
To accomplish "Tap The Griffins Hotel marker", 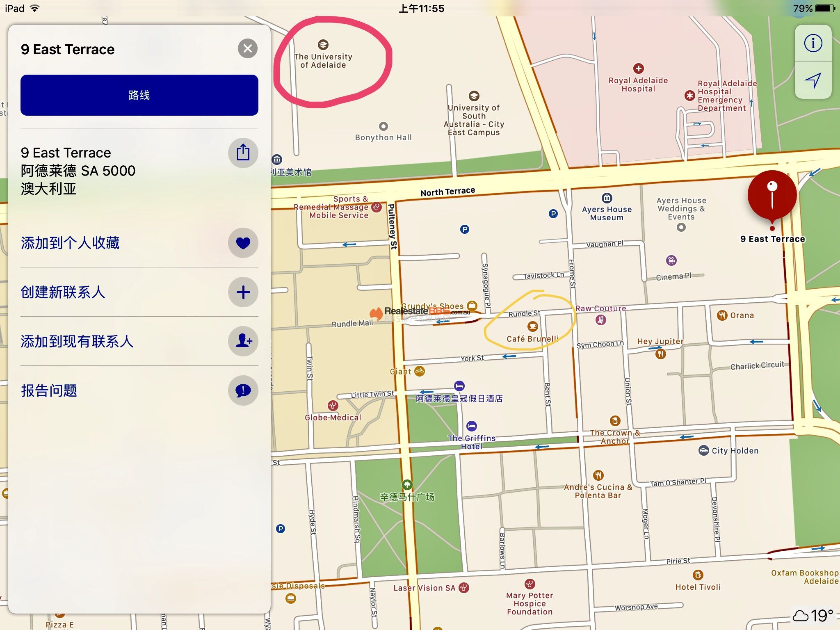I will pyautogui.click(x=472, y=426).
